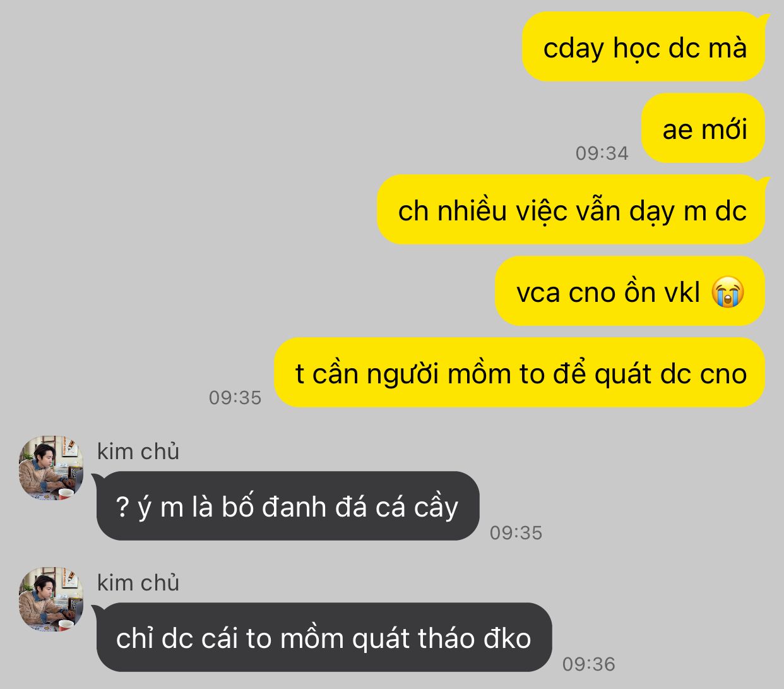
Task: Tap the "ch nhiều việc vẫn dạy m dc" message
Action: point(571,210)
